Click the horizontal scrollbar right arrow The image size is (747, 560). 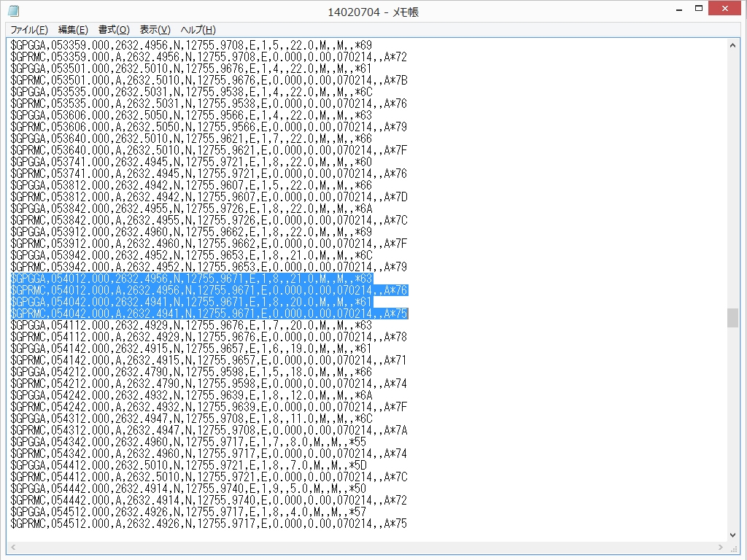(720, 547)
